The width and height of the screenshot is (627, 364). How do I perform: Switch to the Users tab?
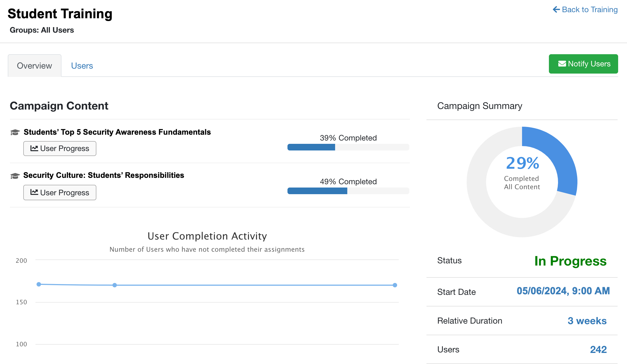tap(82, 65)
